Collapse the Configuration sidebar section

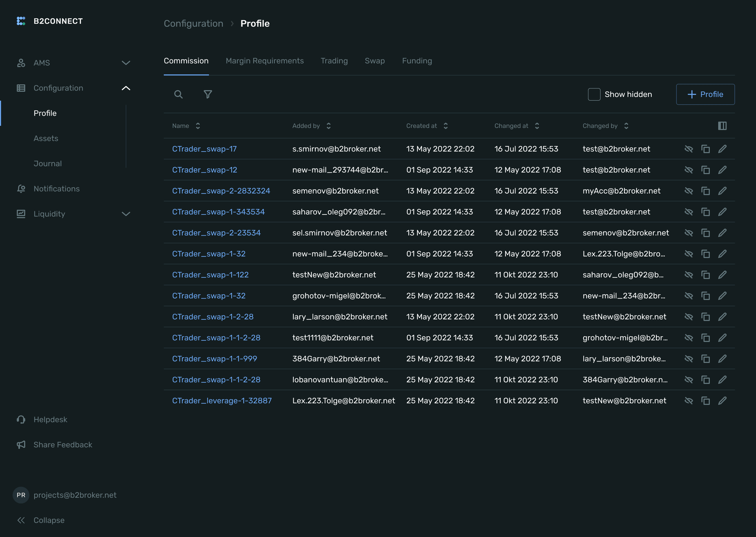coord(126,88)
